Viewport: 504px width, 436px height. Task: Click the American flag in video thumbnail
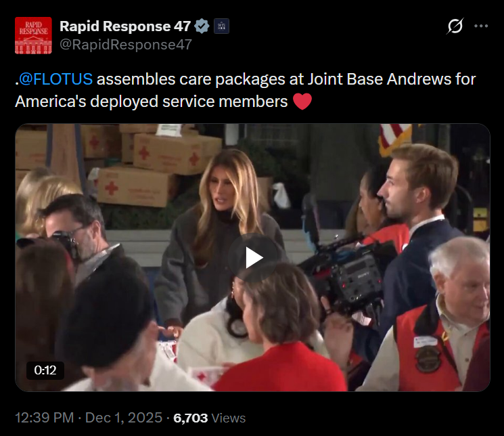(x=395, y=139)
